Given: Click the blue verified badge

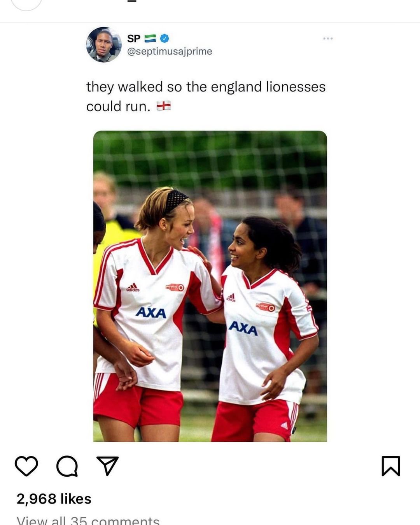Looking at the screenshot, I should click(164, 39).
